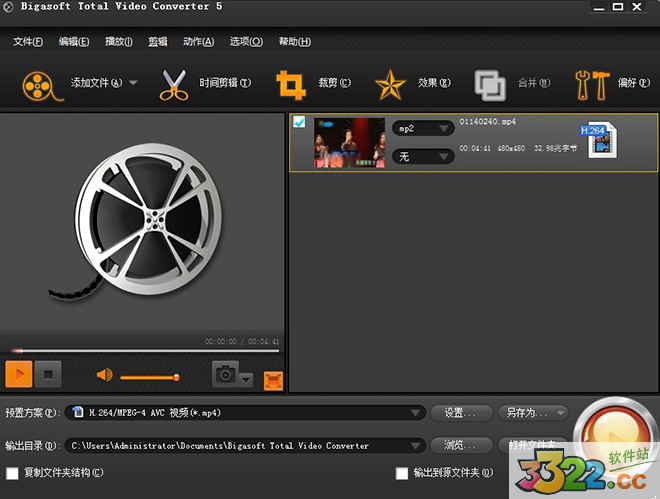This screenshot has height=499, width=660.
Task: Open the time trim scissors tool
Action: tap(173, 85)
